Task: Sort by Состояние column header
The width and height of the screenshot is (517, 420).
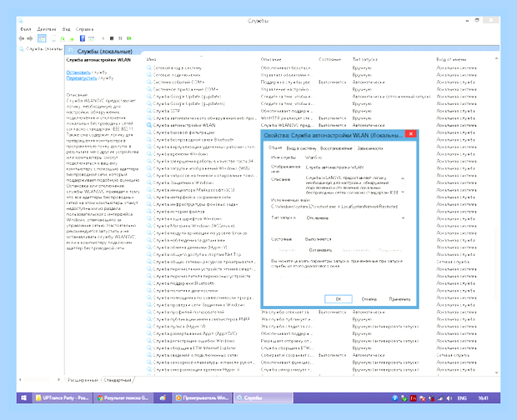Action: pos(329,60)
